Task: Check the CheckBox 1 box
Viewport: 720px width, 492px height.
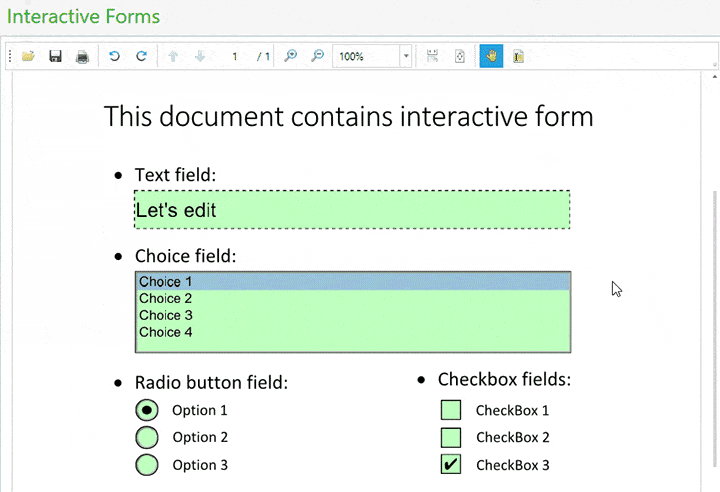Action: click(x=451, y=410)
